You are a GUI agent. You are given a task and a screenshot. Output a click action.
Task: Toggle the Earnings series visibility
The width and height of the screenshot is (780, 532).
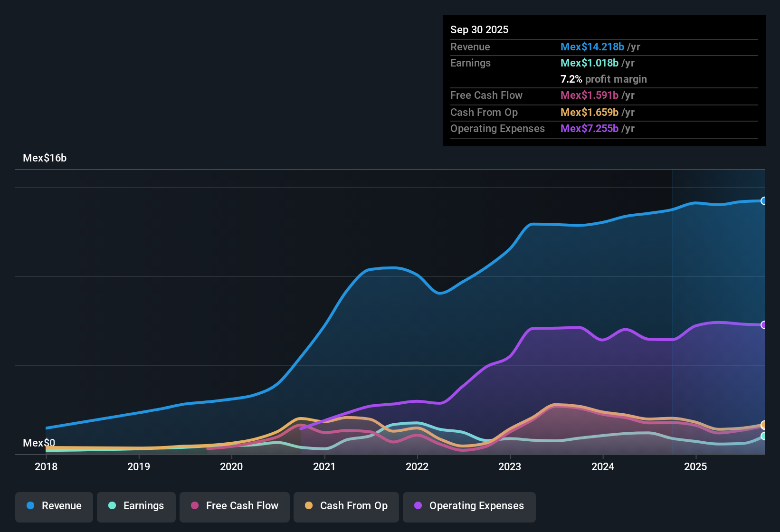click(x=136, y=506)
